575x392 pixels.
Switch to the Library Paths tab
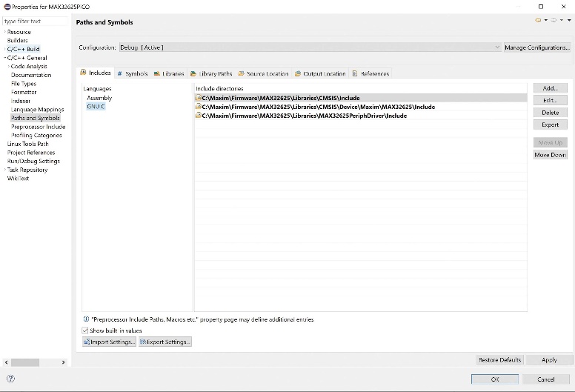211,73
